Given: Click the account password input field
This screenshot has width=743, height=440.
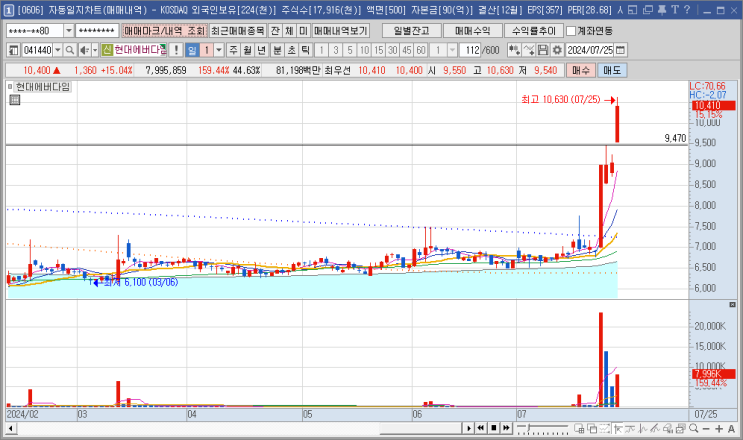Looking at the screenshot, I should (x=97, y=31).
